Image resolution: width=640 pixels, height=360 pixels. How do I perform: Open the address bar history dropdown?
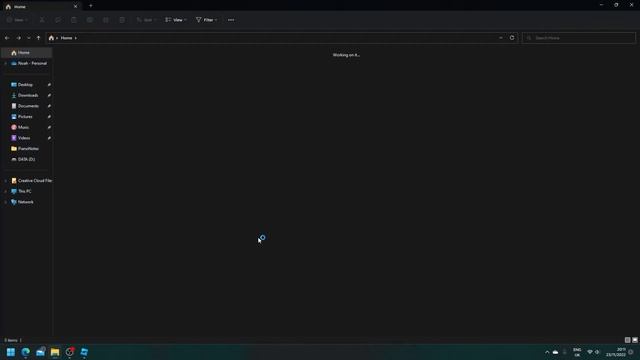[501, 38]
